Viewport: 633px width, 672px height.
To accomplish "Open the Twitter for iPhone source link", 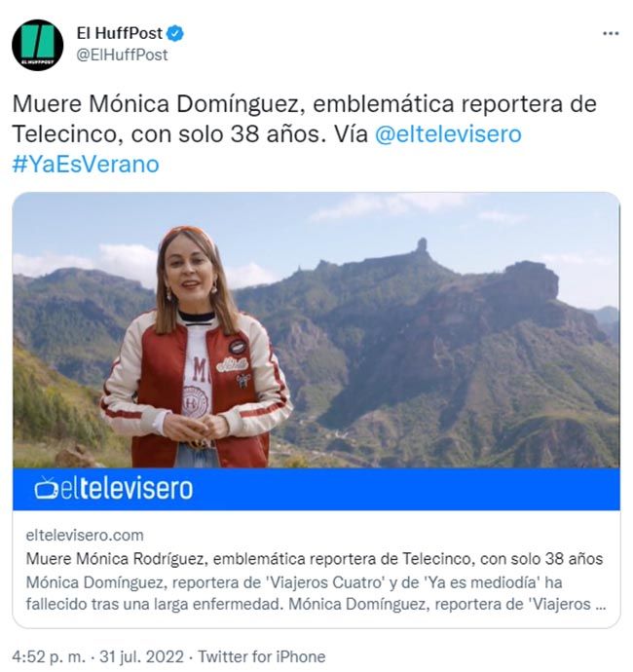I will pos(261,656).
